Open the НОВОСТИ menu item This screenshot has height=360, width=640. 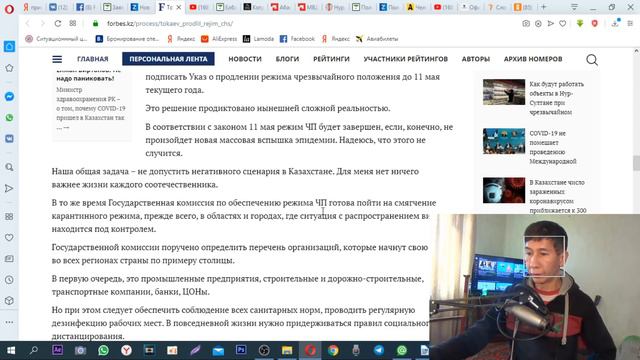pos(245,59)
